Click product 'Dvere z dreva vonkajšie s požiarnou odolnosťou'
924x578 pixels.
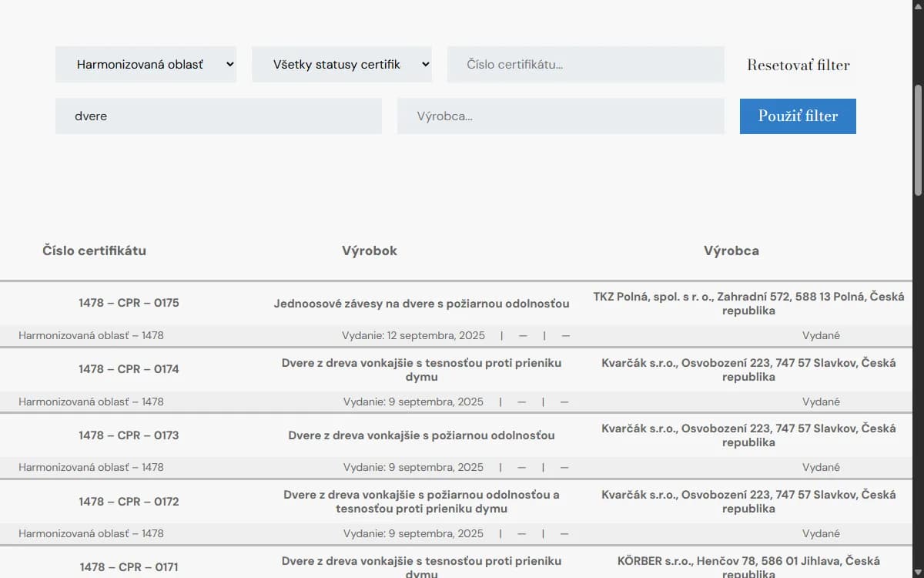pyautogui.click(x=421, y=435)
